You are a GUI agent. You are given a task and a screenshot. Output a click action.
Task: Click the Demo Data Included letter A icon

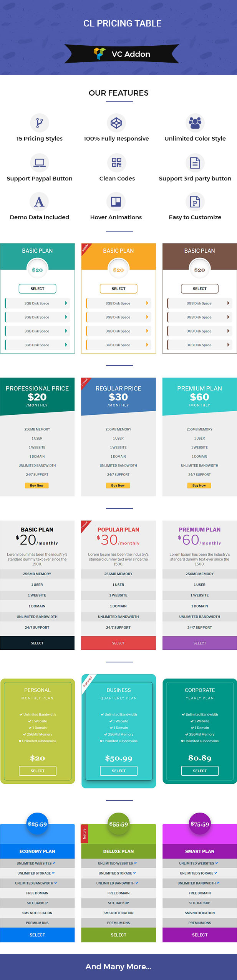pyautogui.click(x=39, y=202)
